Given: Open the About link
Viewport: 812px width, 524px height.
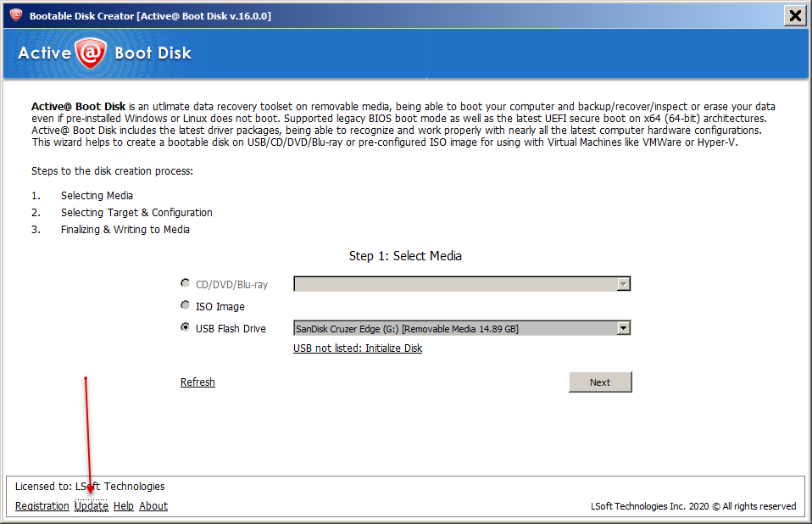Looking at the screenshot, I should click(153, 506).
